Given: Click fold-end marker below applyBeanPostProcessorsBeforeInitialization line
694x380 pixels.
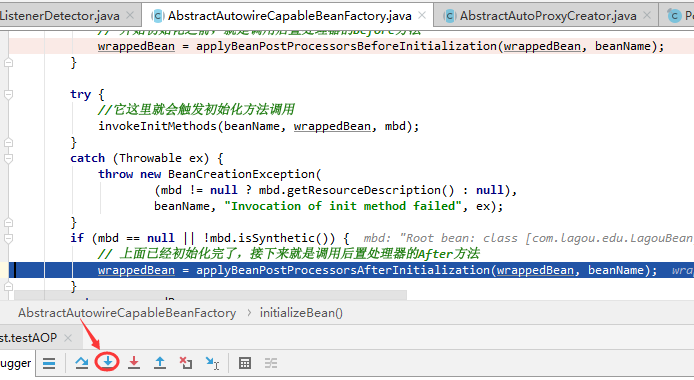Looking at the screenshot, I should (8, 63).
